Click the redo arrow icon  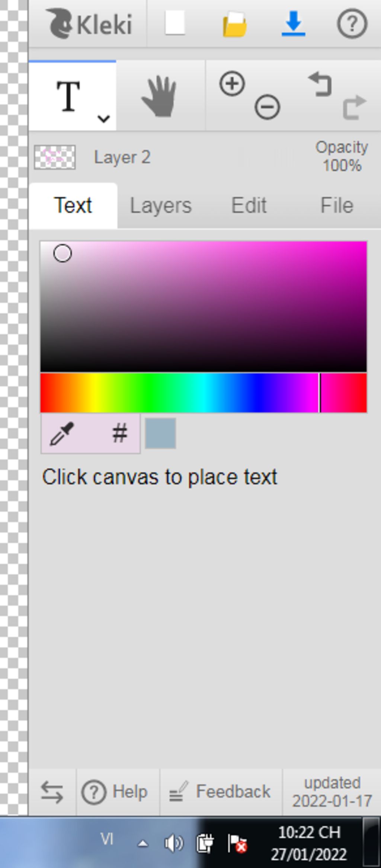pos(354,107)
